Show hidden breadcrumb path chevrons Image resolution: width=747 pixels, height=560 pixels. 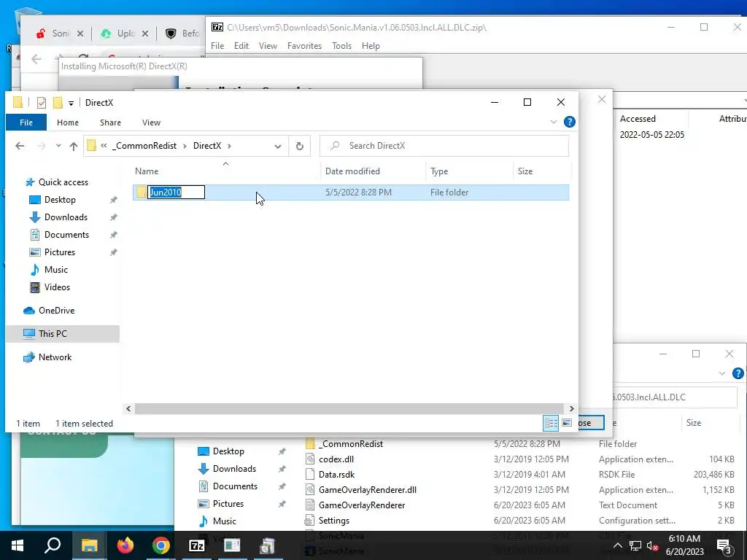104,146
